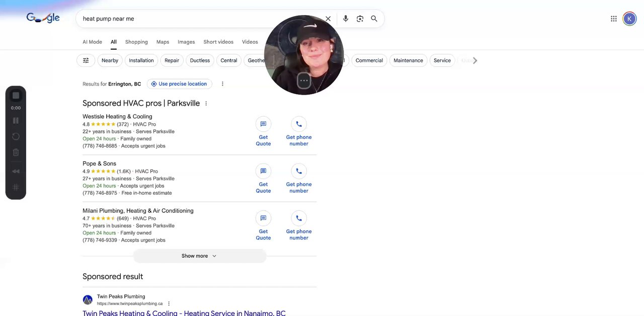The image size is (644, 316).
Task: Apply the Central filter chip
Action: 228,60
